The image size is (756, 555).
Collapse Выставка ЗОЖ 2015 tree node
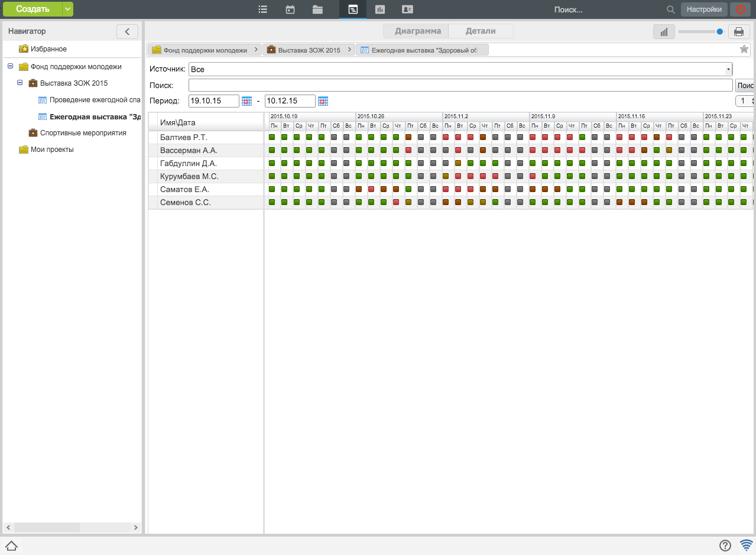pyautogui.click(x=20, y=83)
